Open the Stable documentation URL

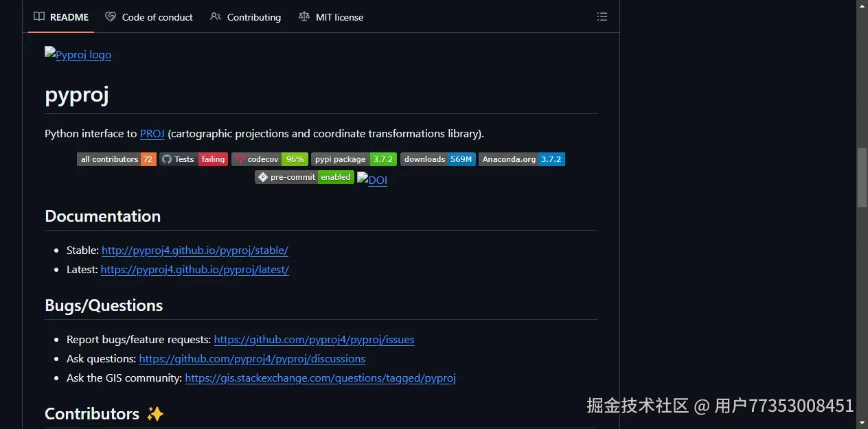tap(195, 251)
